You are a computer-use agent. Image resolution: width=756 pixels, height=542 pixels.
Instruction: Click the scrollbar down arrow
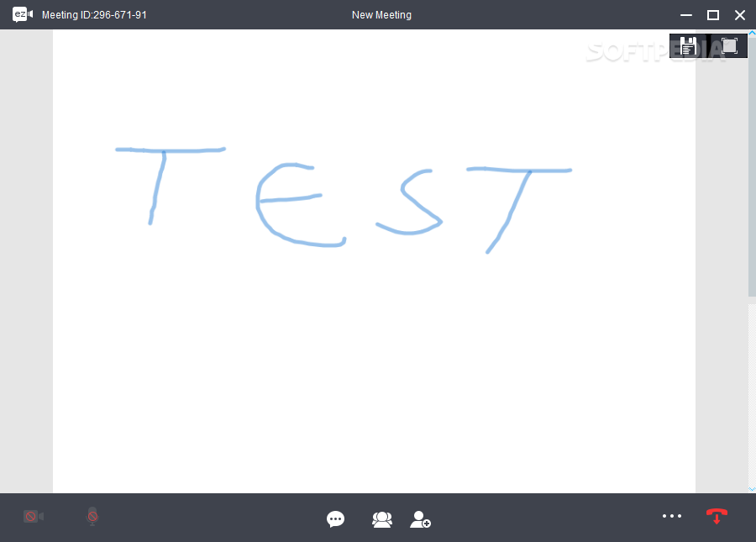pyautogui.click(x=752, y=489)
